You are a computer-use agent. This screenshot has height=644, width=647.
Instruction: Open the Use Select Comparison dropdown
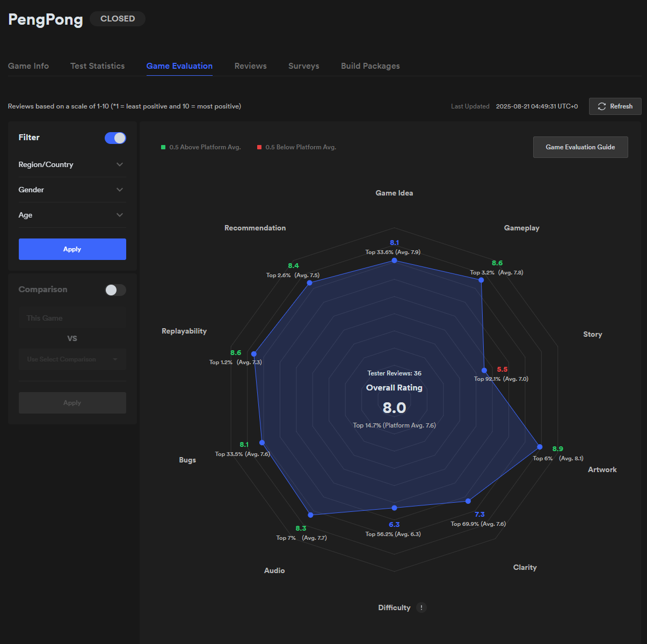point(72,359)
